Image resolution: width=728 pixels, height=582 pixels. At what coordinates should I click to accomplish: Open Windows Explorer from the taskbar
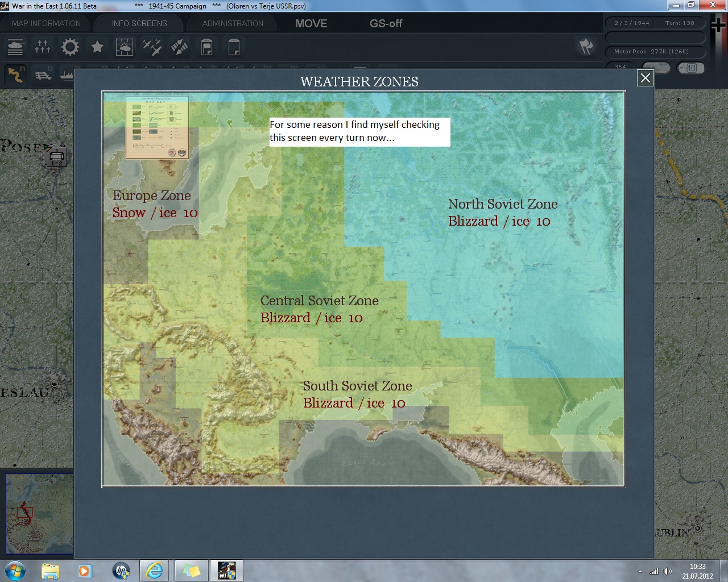click(x=50, y=571)
